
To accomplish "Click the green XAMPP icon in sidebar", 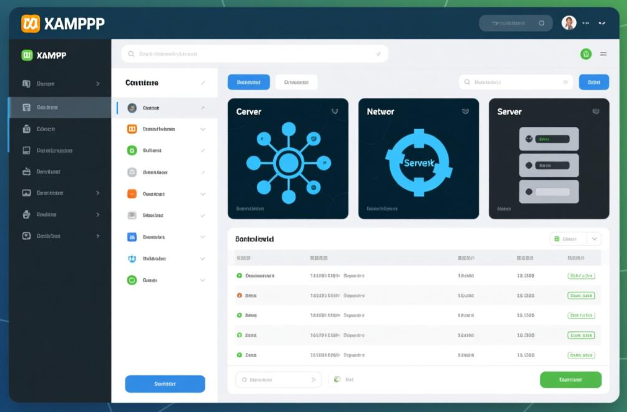I will 27,56.
